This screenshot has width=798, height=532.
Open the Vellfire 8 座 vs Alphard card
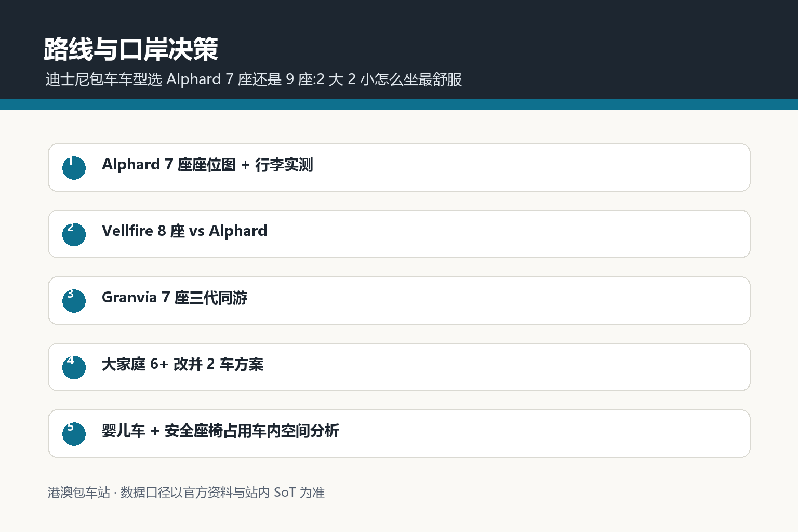click(399, 234)
